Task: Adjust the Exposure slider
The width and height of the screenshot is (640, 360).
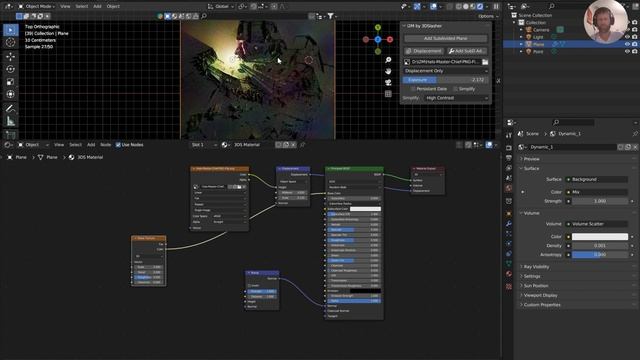Action: click(446, 80)
